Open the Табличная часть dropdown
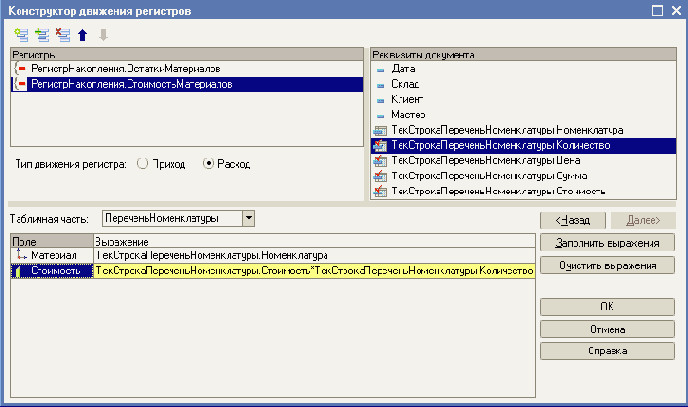688x407 pixels. click(x=249, y=218)
